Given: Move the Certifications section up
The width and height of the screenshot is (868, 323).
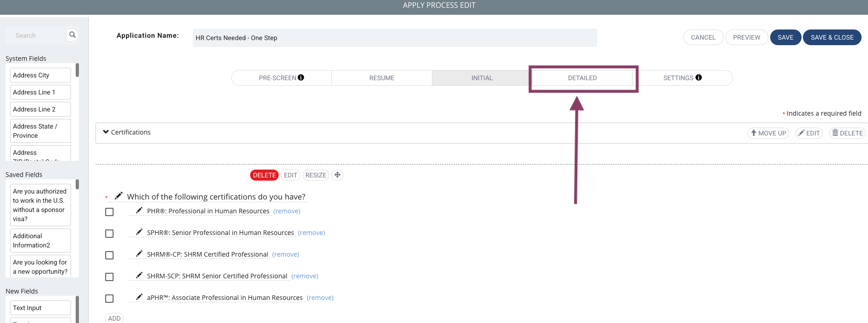Looking at the screenshot, I should click(x=768, y=133).
